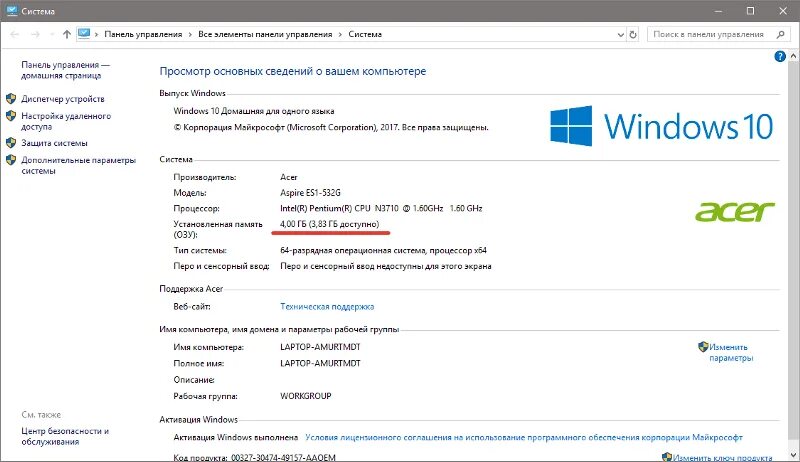Open Microsoft license terms link
Image resolution: width=800 pixels, height=462 pixels.
click(x=523, y=438)
